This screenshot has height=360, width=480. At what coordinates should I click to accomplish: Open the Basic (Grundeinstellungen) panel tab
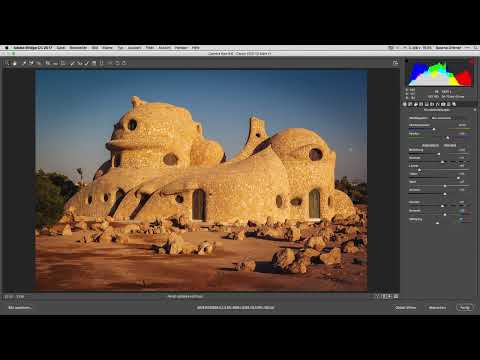pos(405,104)
